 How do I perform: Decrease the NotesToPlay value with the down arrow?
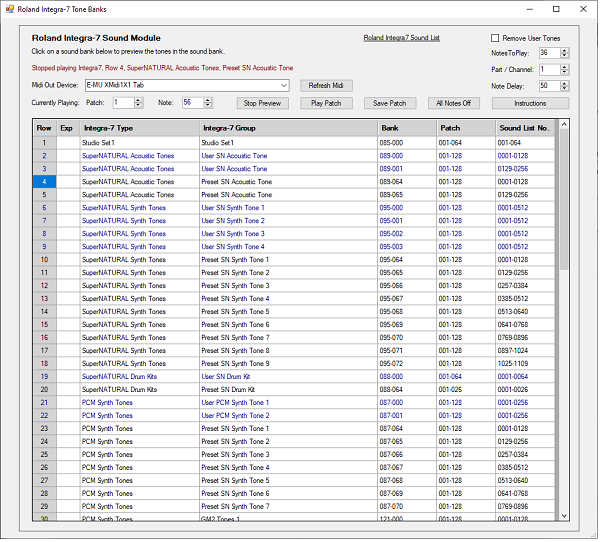pyautogui.click(x=564, y=56)
